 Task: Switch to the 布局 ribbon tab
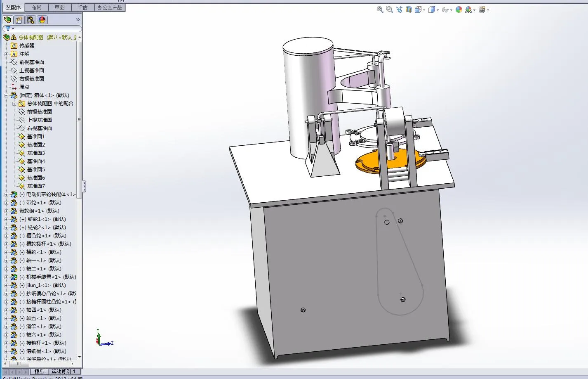point(36,7)
